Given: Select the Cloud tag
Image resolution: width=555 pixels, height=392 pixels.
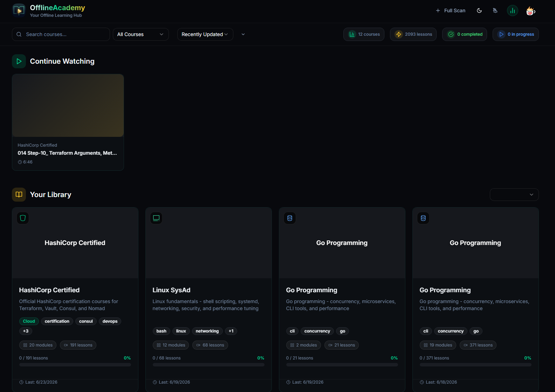Looking at the screenshot, I should tap(29, 321).
